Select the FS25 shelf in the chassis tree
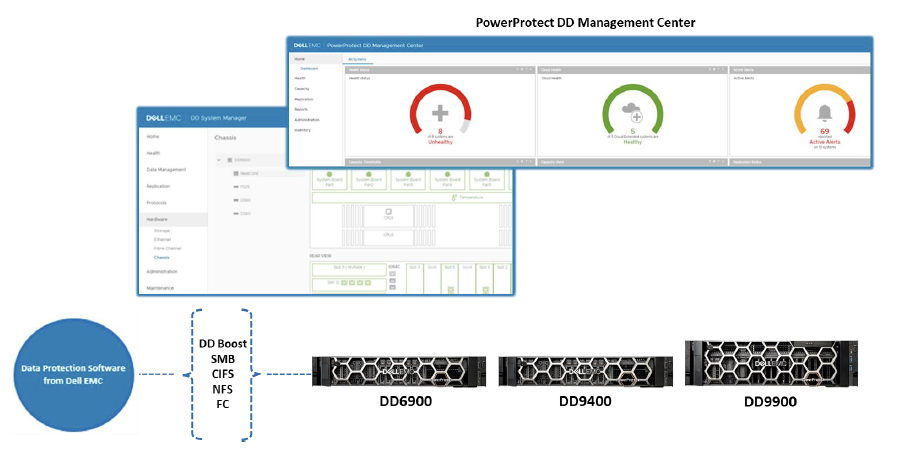 point(245,187)
